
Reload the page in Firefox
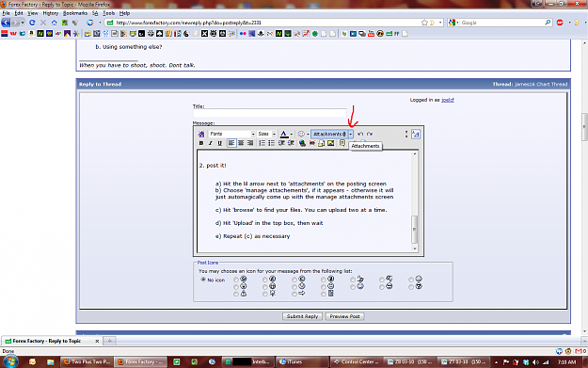(32, 23)
